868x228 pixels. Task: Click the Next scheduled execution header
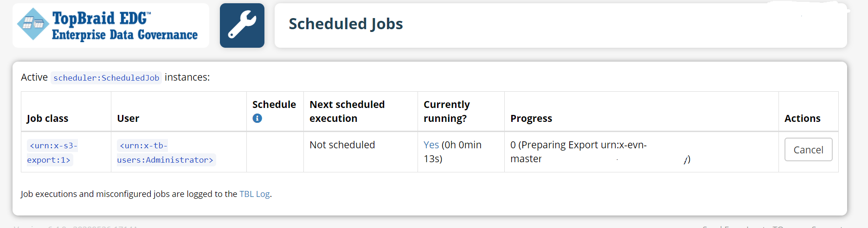(347, 111)
